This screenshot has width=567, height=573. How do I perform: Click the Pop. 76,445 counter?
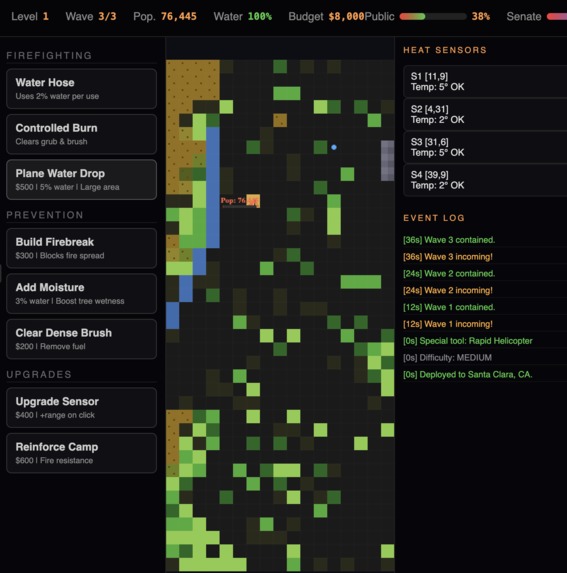pyautogui.click(x=165, y=16)
